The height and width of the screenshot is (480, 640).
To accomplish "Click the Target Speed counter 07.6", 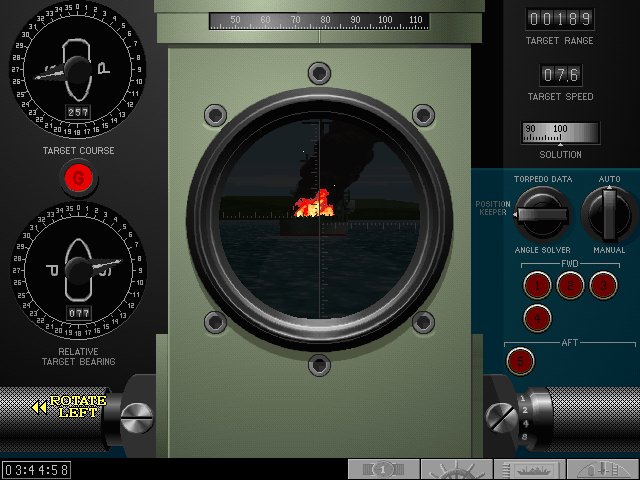I will tap(561, 75).
